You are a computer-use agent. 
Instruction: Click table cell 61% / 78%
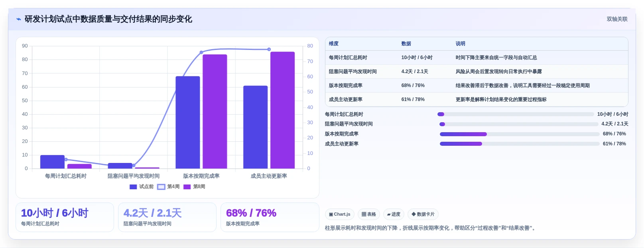pyautogui.click(x=413, y=100)
